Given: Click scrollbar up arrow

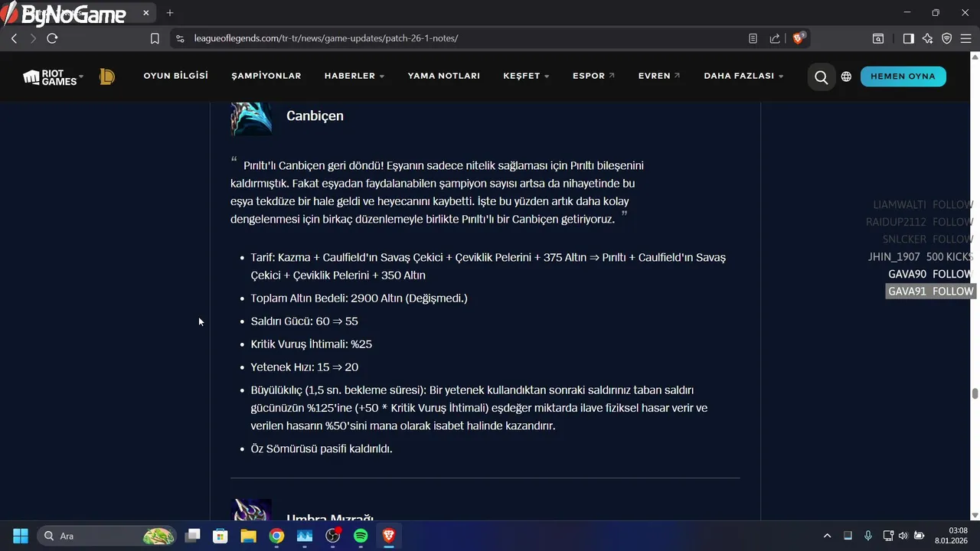Looking at the screenshot, I should (975, 56).
